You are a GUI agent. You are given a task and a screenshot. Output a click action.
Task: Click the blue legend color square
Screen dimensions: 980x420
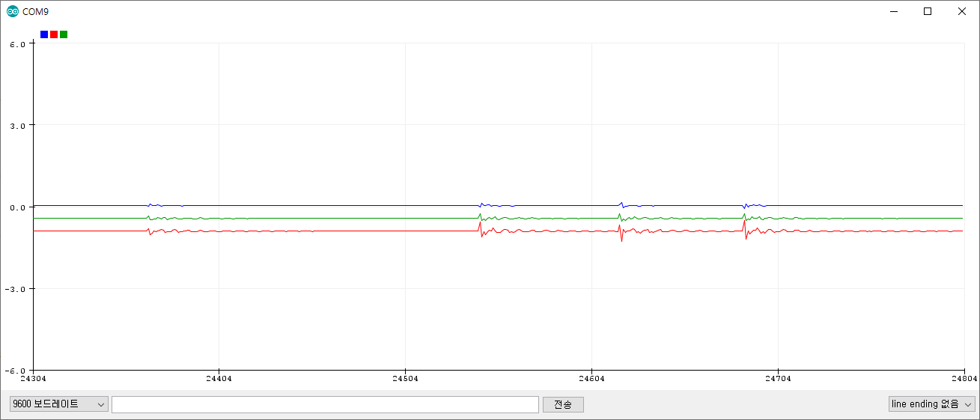(x=44, y=34)
